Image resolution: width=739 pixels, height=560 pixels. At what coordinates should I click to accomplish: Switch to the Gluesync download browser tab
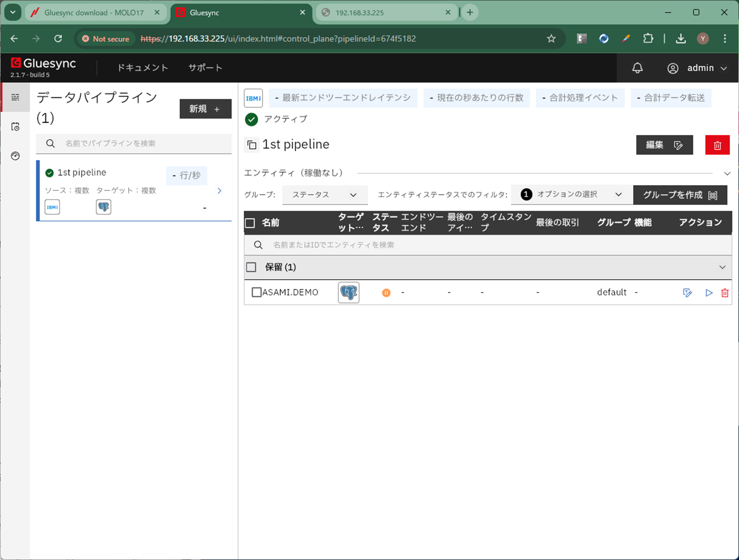[94, 13]
